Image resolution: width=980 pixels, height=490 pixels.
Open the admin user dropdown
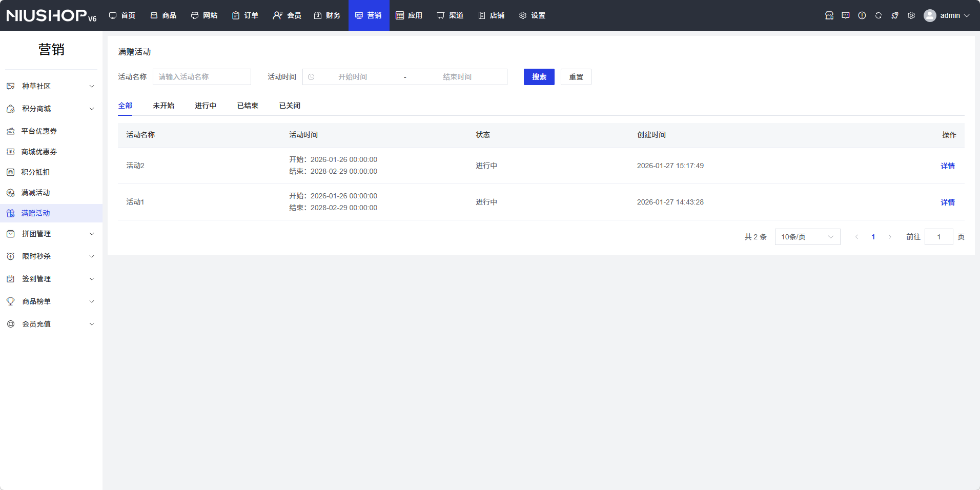(x=947, y=15)
